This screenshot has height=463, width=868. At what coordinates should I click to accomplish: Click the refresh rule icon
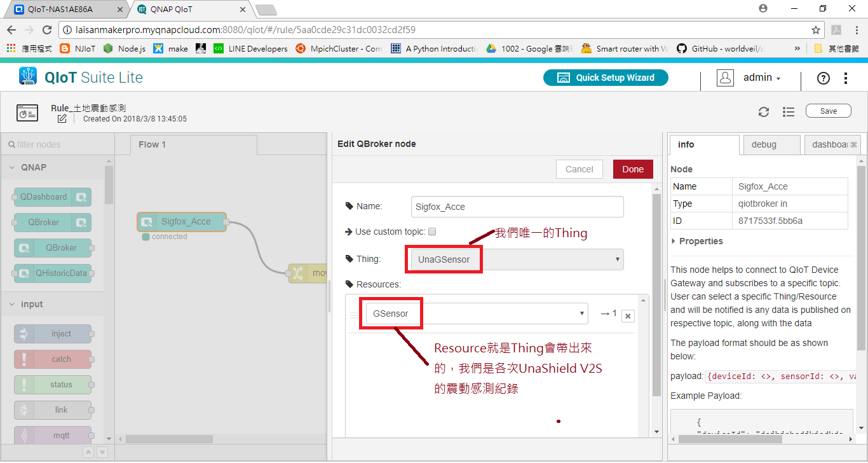tap(764, 112)
